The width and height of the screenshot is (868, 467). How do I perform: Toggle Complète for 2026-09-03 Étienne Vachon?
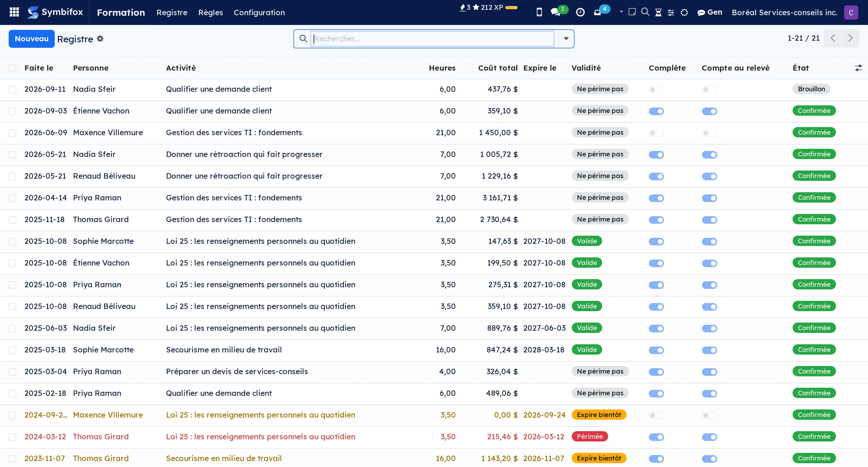coord(656,111)
